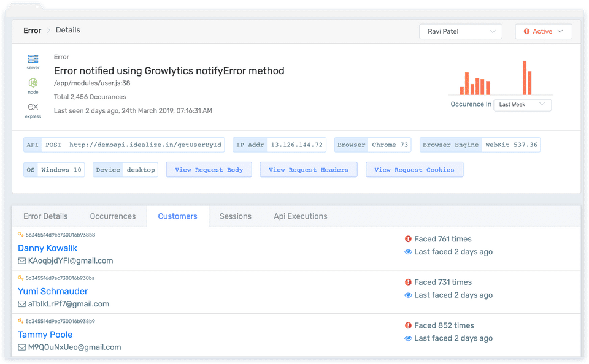Click email KAoqbjdYFI@gmail.com
This screenshot has height=364, width=589.
pyautogui.click(x=71, y=261)
